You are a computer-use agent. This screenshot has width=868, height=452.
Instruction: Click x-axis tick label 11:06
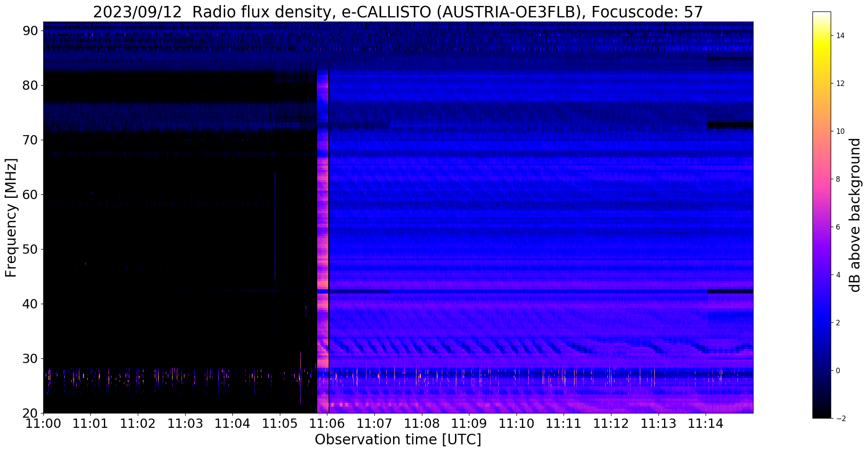327,423
